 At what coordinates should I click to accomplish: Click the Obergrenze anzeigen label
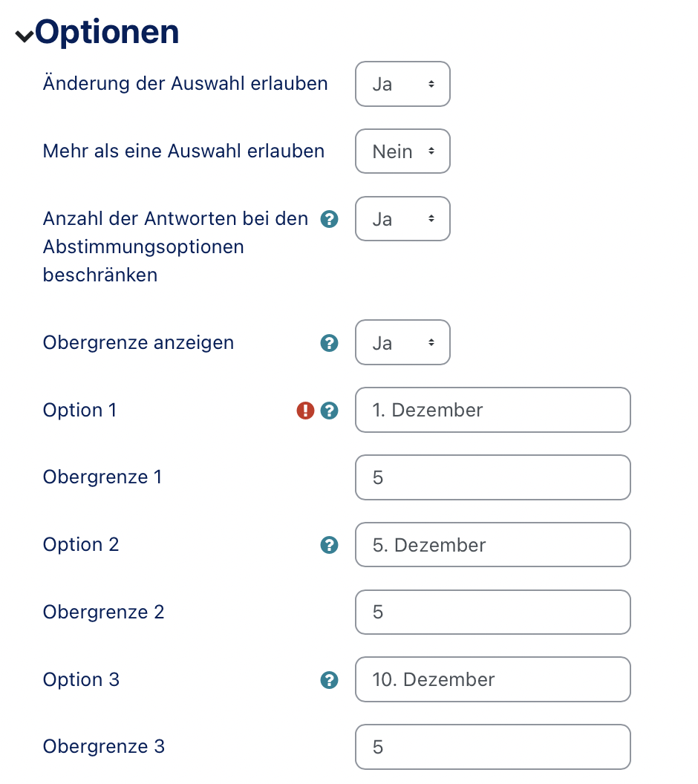(x=138, y=343)
